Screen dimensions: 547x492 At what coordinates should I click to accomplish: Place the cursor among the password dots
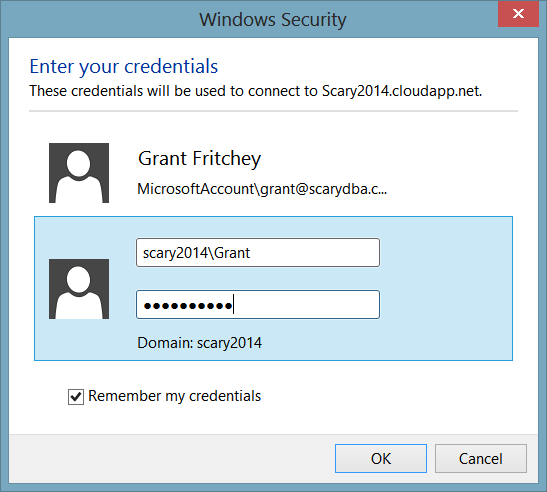tap(188, 306)
